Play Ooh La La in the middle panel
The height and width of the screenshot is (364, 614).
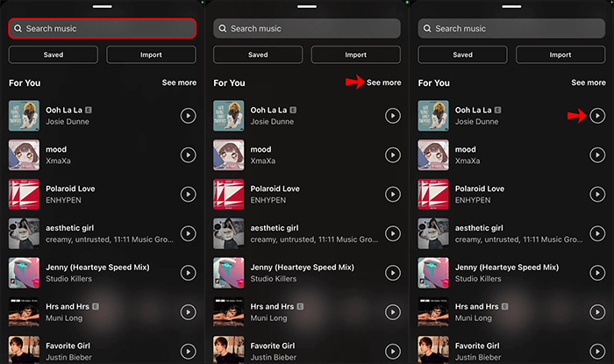(x=392, y=116)
